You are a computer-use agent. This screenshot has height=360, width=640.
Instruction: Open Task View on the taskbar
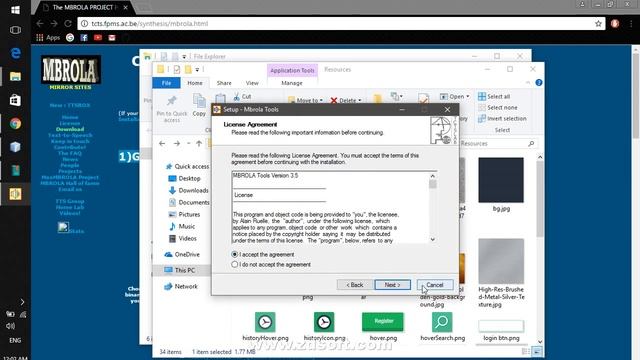pyautogui.click(x=15, y=30)
